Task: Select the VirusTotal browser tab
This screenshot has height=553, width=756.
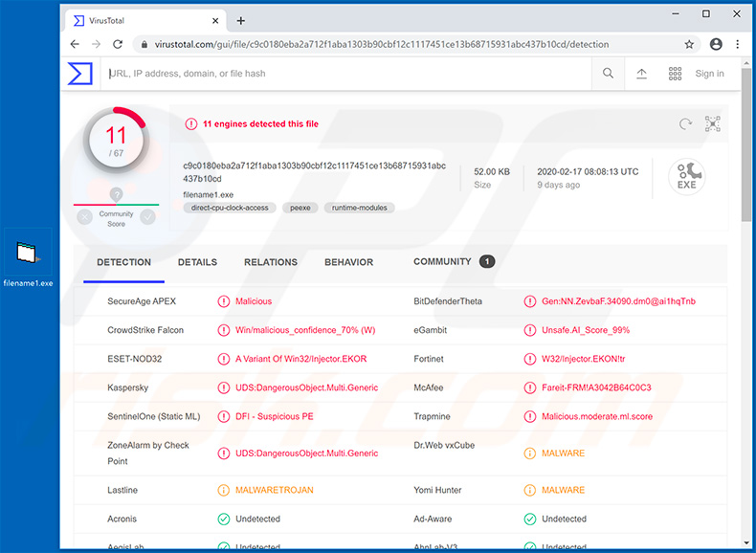Action: (145, 21)
